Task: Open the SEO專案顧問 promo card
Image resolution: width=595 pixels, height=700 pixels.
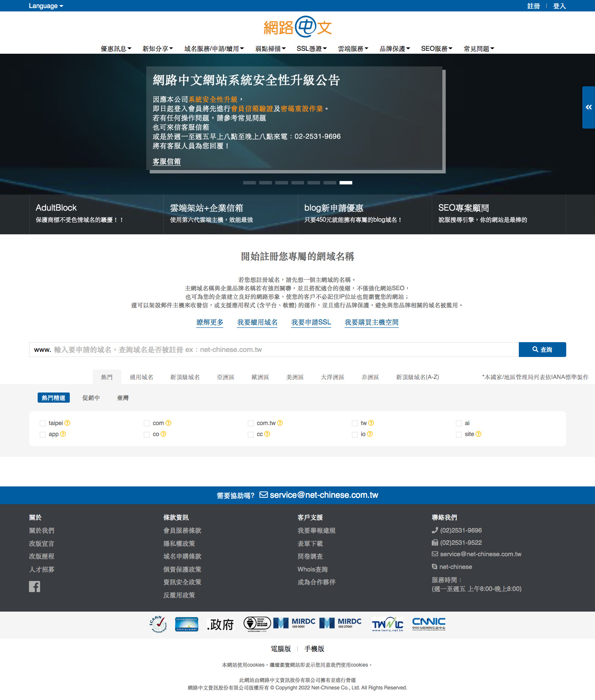Action: (499, 214)
